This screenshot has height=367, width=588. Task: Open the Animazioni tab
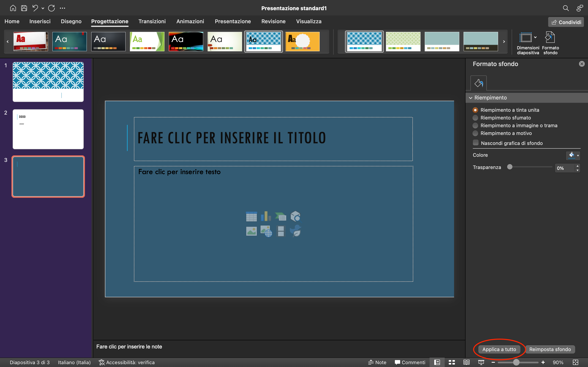[x=190, y=21]
